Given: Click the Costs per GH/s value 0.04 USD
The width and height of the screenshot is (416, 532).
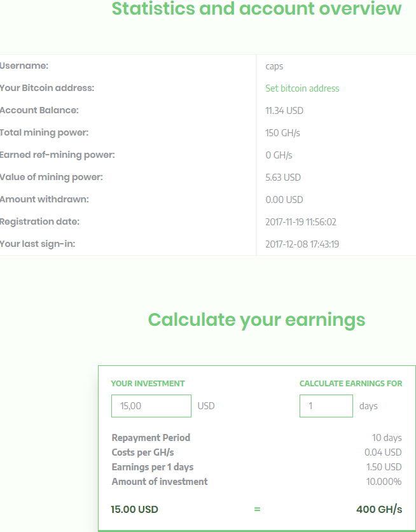Looking at the screenshot, I should pyautogui.click(x=383, y=452).
